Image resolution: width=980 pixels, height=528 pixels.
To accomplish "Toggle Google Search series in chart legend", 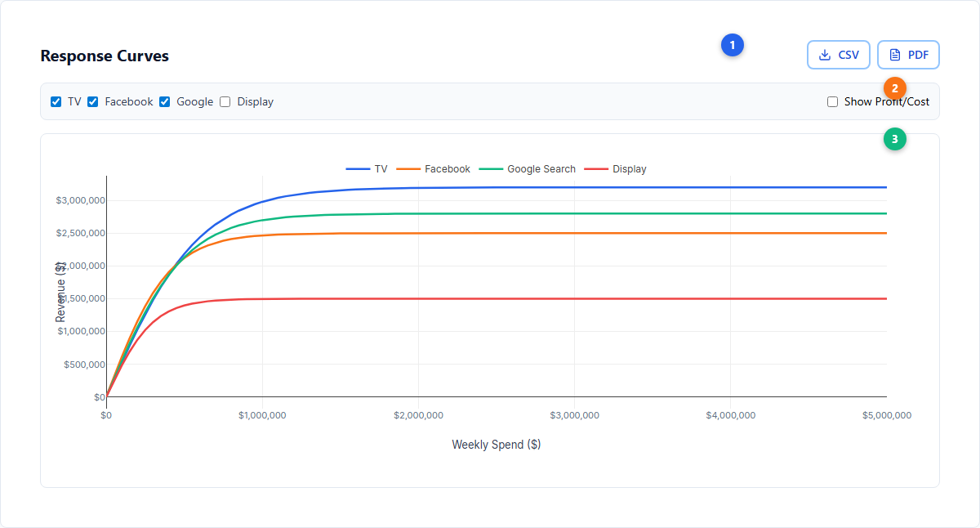I will [527, 169].
